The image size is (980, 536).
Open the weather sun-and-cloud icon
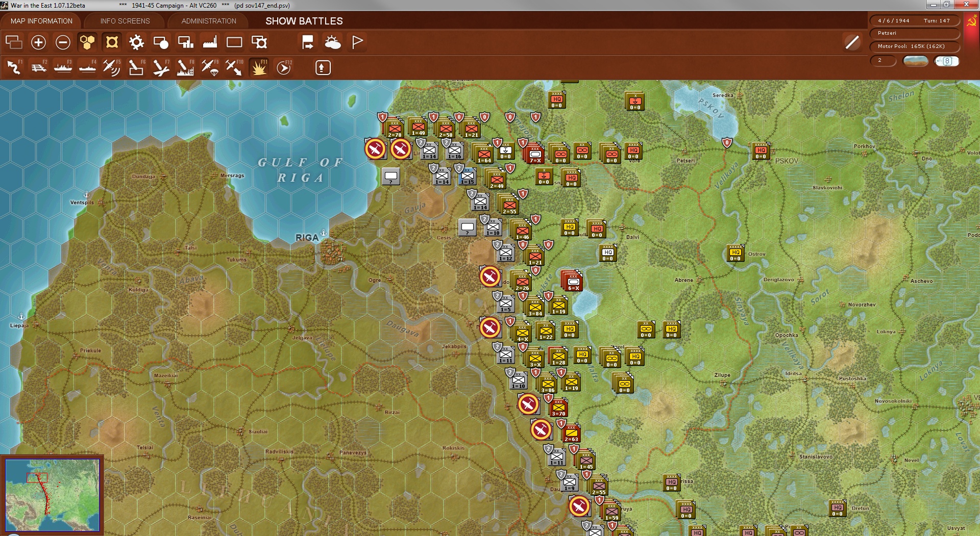(x=333, y=42)
